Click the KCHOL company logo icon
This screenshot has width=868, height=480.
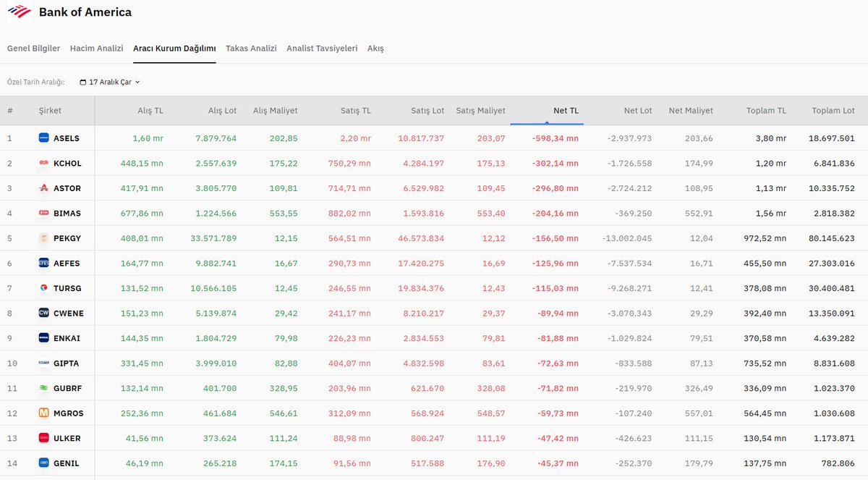coord(44,163)
